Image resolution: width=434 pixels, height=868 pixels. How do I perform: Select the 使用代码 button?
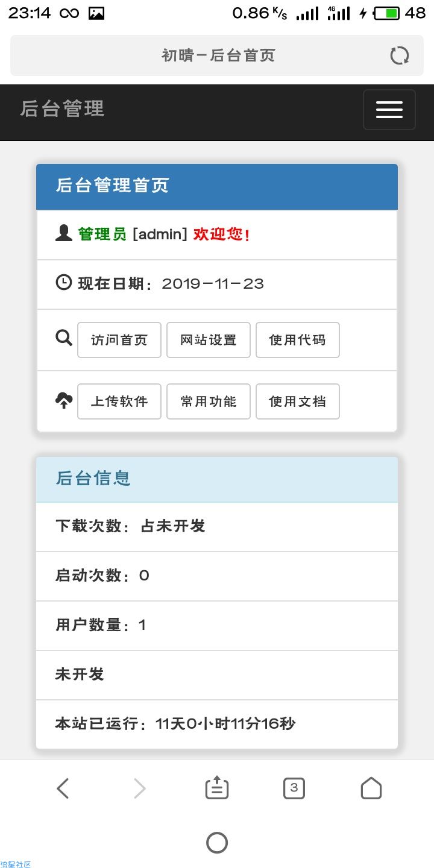coord(298,340)
